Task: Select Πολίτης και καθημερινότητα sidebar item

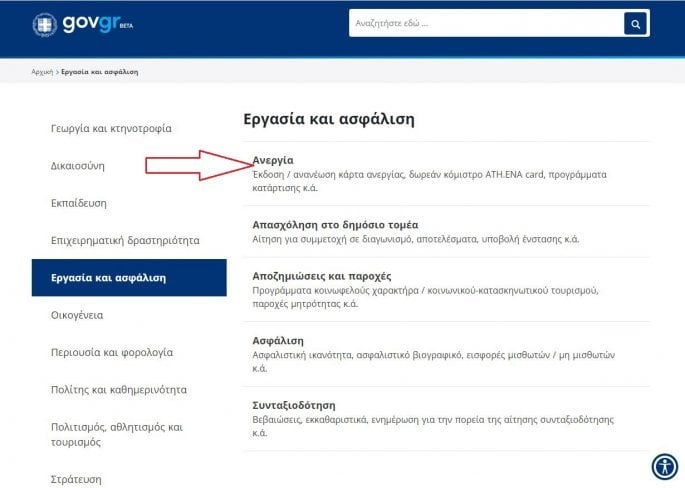Action: pos(119,389)
